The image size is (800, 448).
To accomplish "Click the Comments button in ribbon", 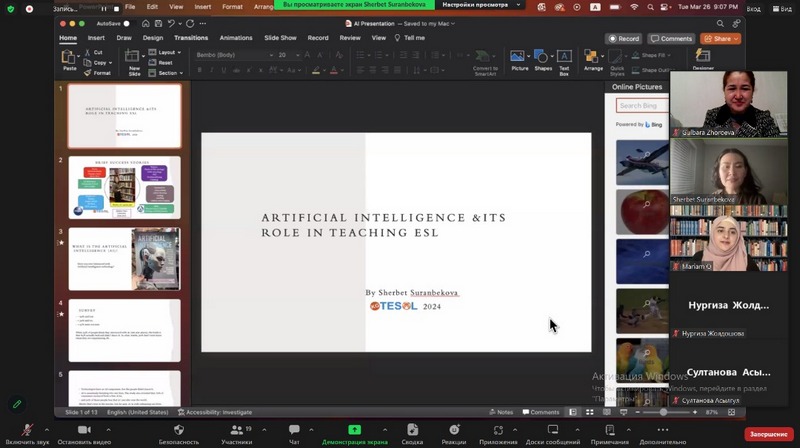I will point(671,39).
